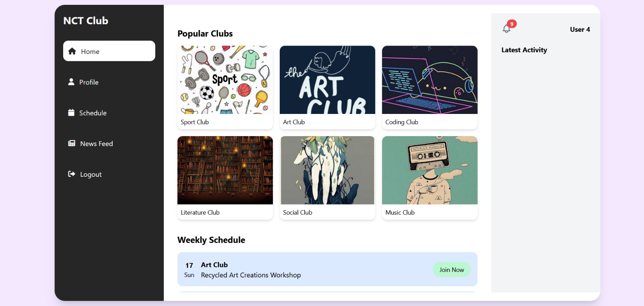Click the Home house icon
Screen dimensions: 644x306
tap(72, 51)
